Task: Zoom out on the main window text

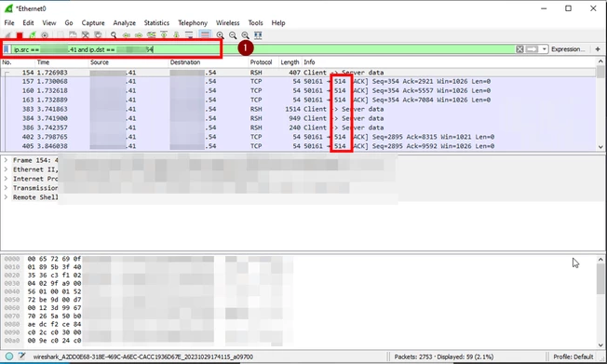Action: click(233, 35)
